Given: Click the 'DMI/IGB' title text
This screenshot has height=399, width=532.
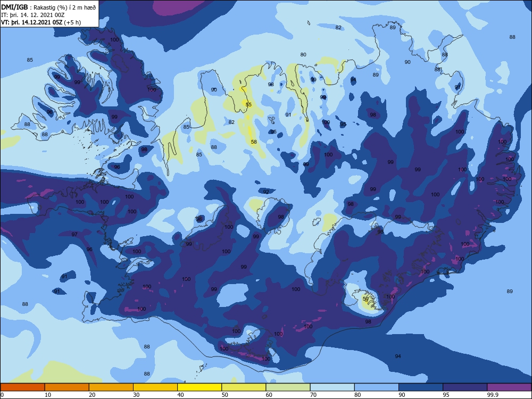Looking at the screenshot, I should (14, 7).
